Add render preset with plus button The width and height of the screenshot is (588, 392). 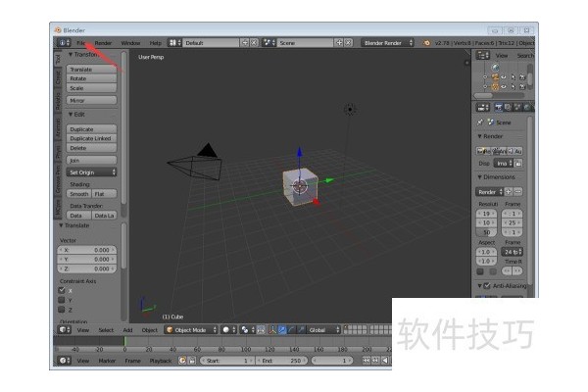click(x=509, y=192)
